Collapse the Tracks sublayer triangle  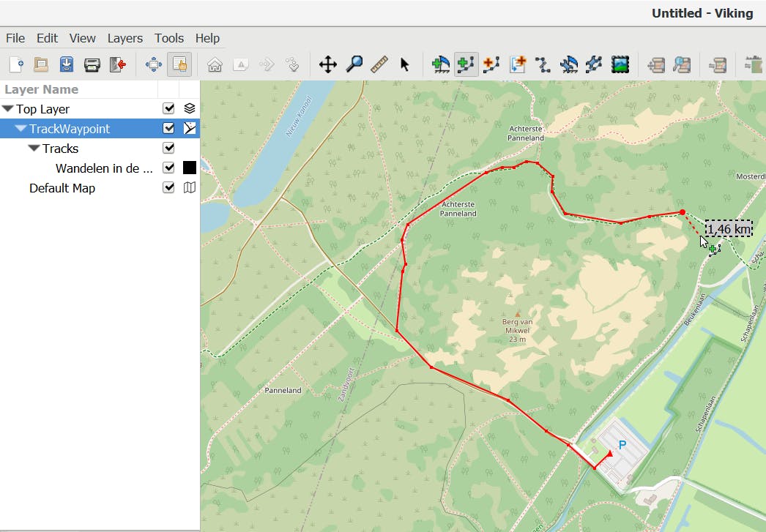34,148
